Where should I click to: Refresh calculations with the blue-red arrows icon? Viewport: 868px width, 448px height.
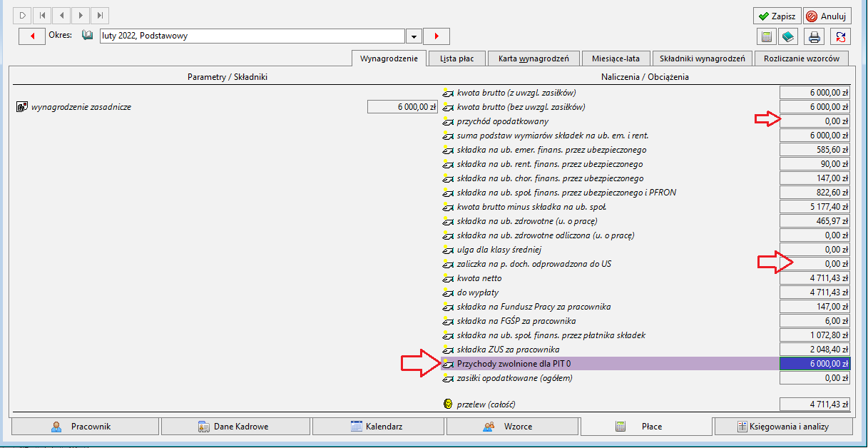coord(841,36)
